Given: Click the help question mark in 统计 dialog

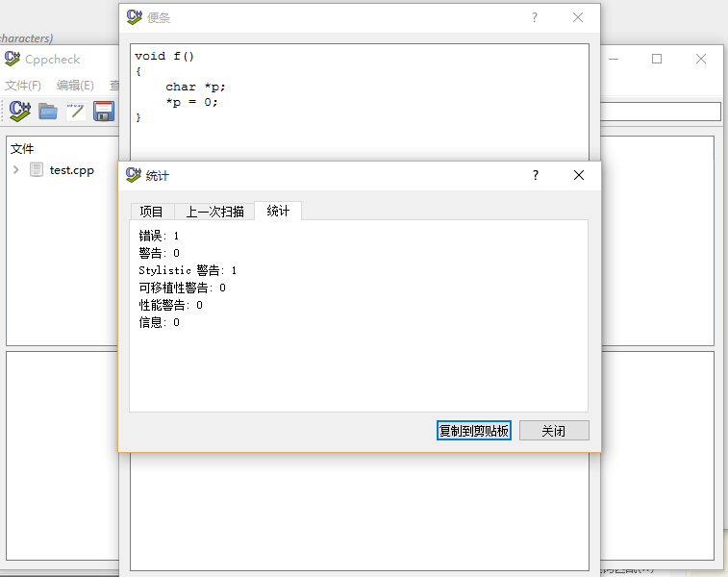Looking at the screenshot, I should click(x=536, y=175).
